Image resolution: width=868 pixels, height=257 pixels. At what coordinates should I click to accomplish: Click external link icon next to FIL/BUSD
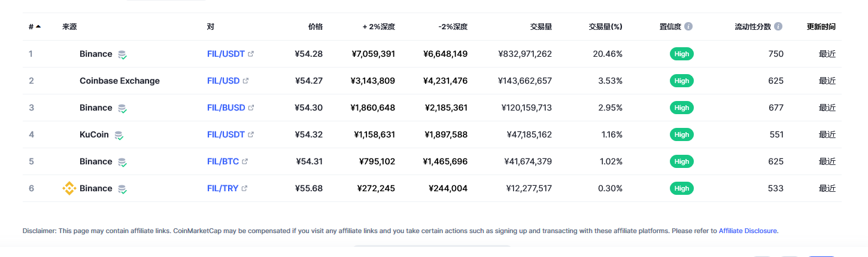click(251, 108)
